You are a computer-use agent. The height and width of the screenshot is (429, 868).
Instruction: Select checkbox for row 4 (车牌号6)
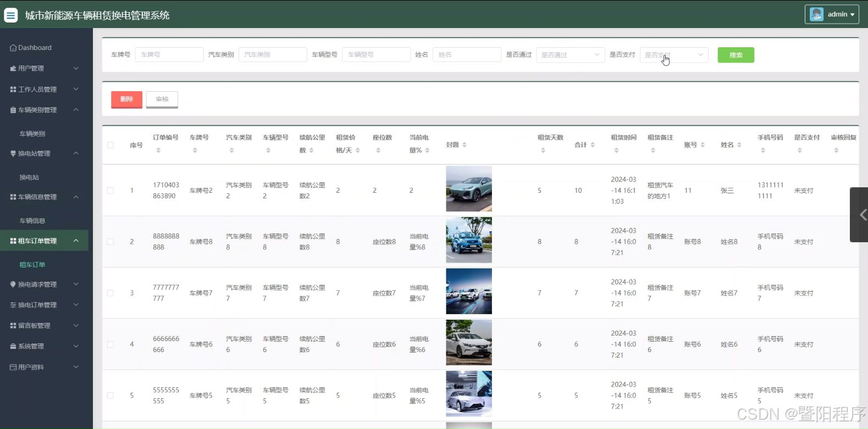(110, 344)
